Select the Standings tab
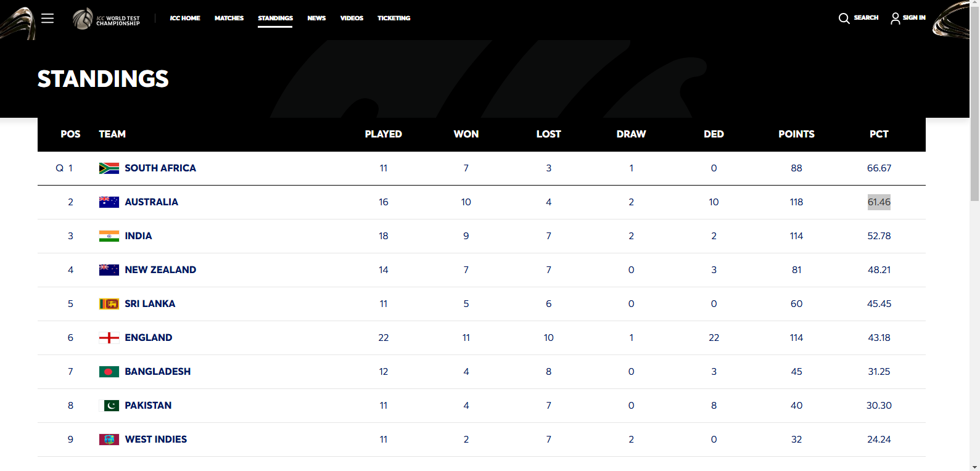Image resolution: width=980 pixels, height=471 pixels. (x=275, y=18)
